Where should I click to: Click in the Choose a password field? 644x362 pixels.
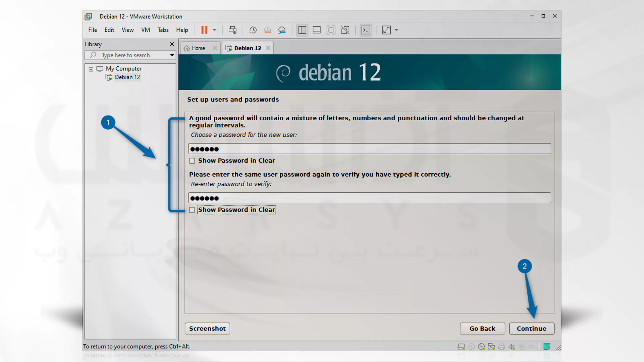(x=369, y=149)
